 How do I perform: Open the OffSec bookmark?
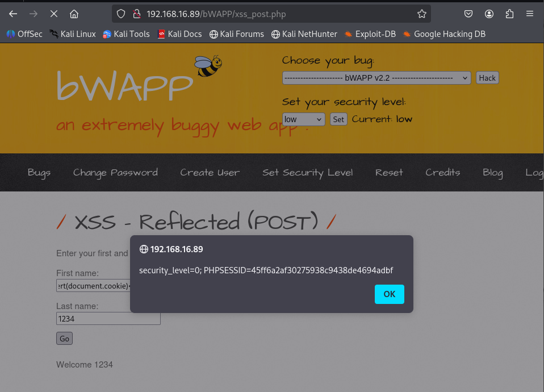(x=24, y=34)
